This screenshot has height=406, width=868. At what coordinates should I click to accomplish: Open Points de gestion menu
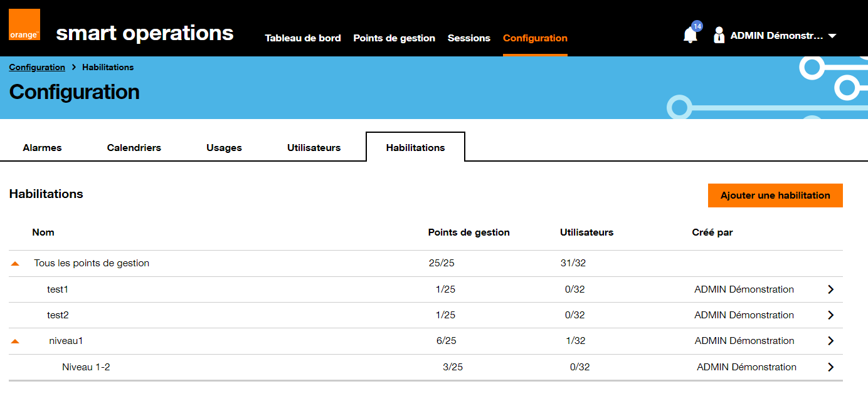pos(394,38)
